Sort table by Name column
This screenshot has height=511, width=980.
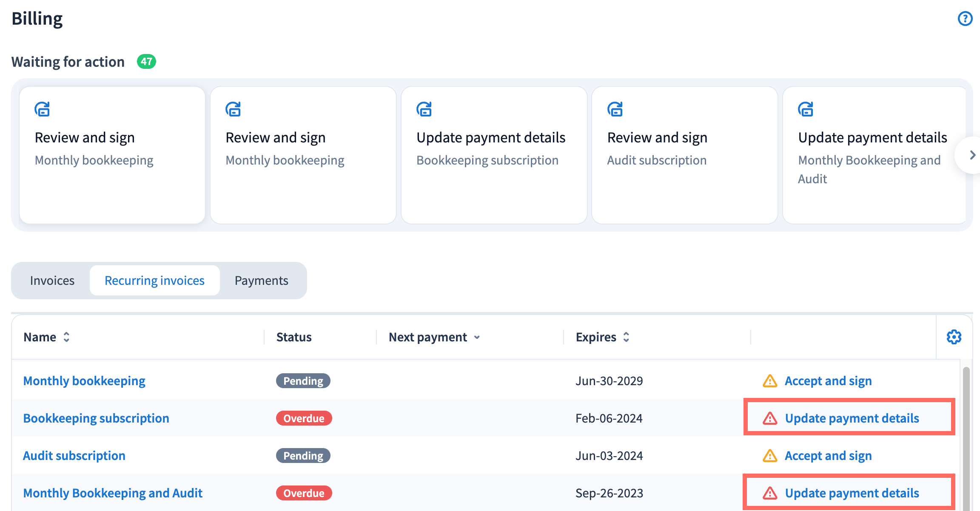coord(66,337)
